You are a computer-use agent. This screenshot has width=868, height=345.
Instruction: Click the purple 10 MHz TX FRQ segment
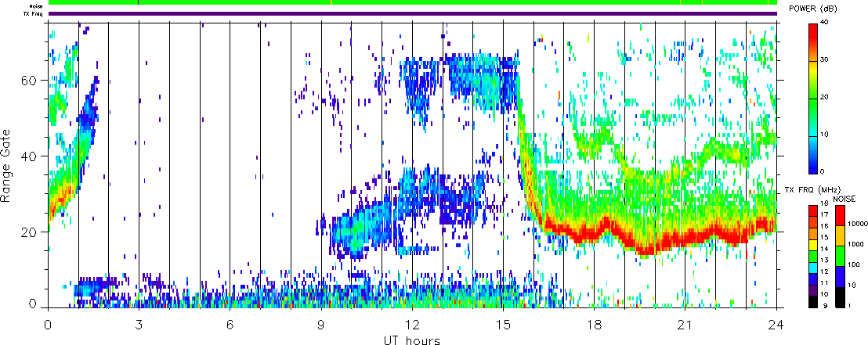(813, 291)
